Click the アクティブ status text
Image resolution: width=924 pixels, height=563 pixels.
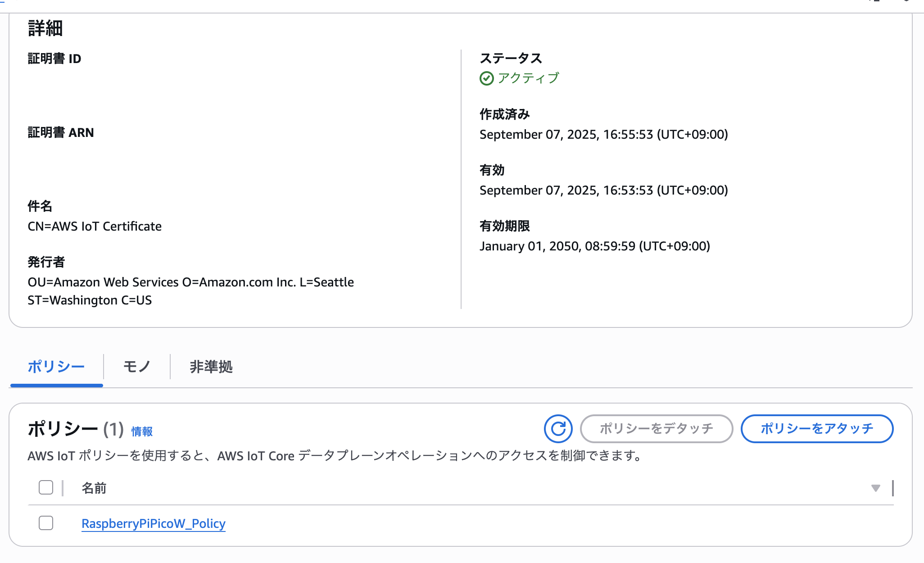click(x=528, y=78)
